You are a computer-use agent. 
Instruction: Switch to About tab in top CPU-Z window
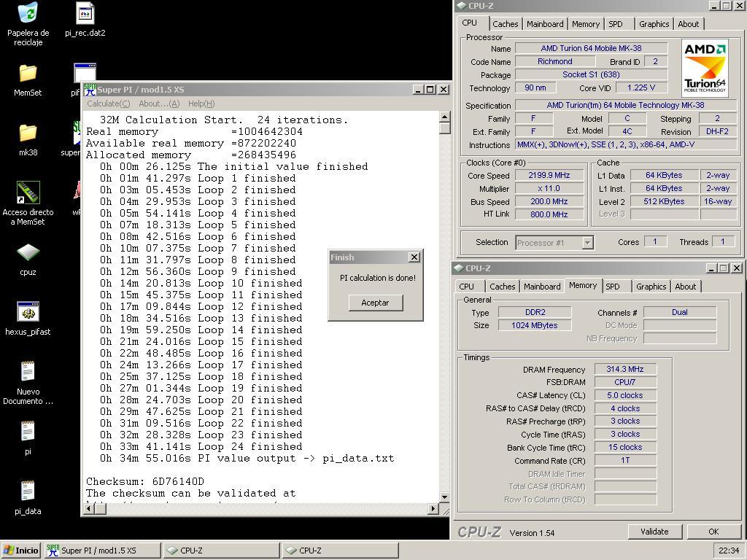[x=688, y=24]
